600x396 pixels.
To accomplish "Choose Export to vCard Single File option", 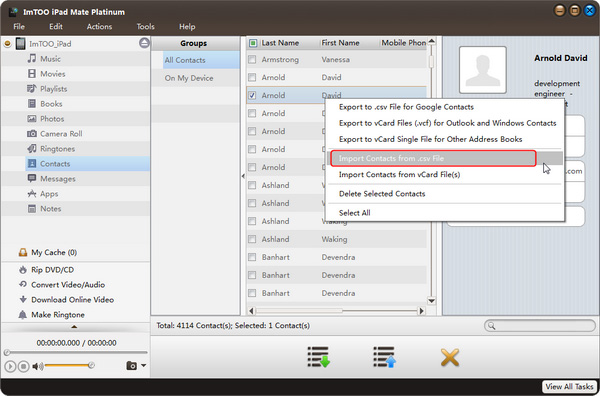I will pos(444,139).
